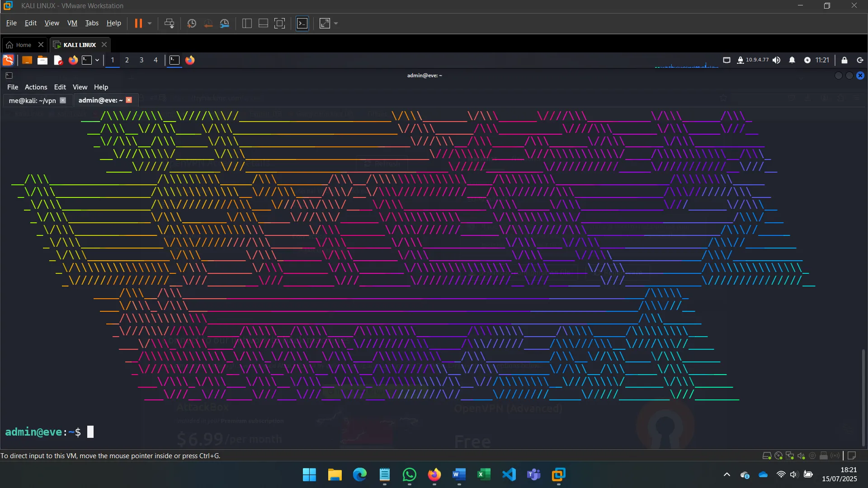Switch to workspace 2
This screenshot has width=868, height=488.
(x=127, y=60)
